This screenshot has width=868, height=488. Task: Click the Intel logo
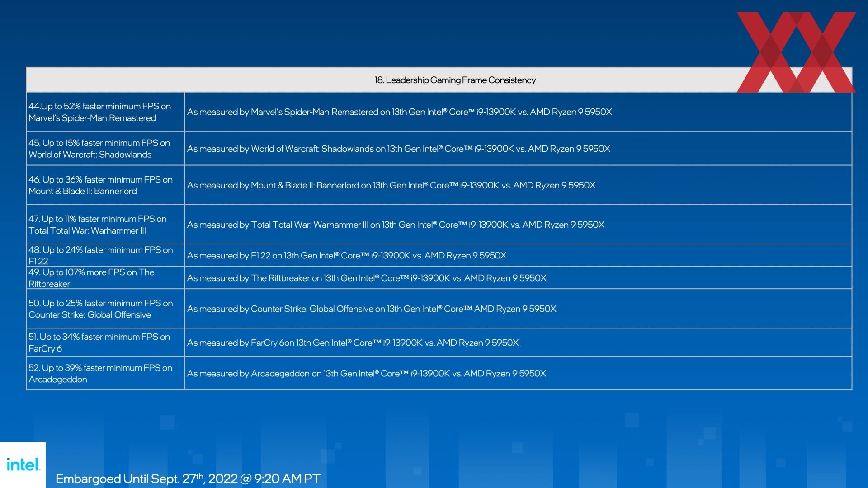pyautogui.click(x=23, y=465)
